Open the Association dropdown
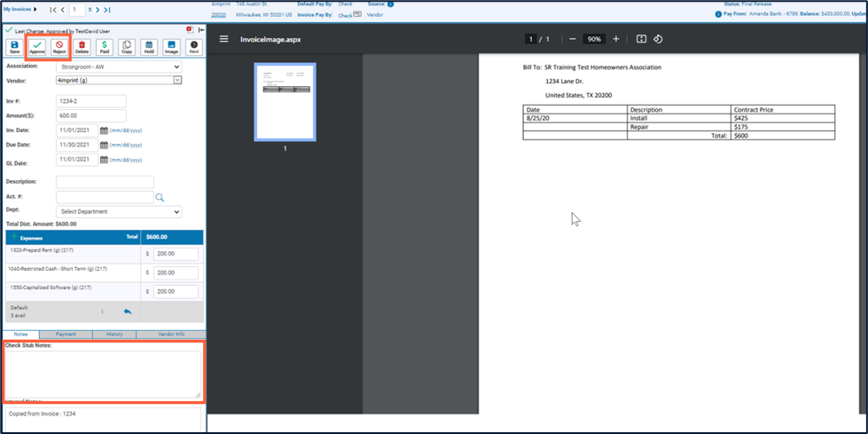This screenshot has width=868, height=434. coord(119,67)
